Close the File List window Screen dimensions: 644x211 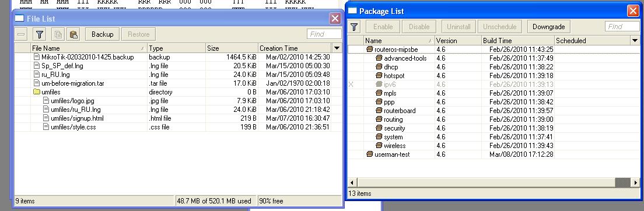tap(335, 19)
